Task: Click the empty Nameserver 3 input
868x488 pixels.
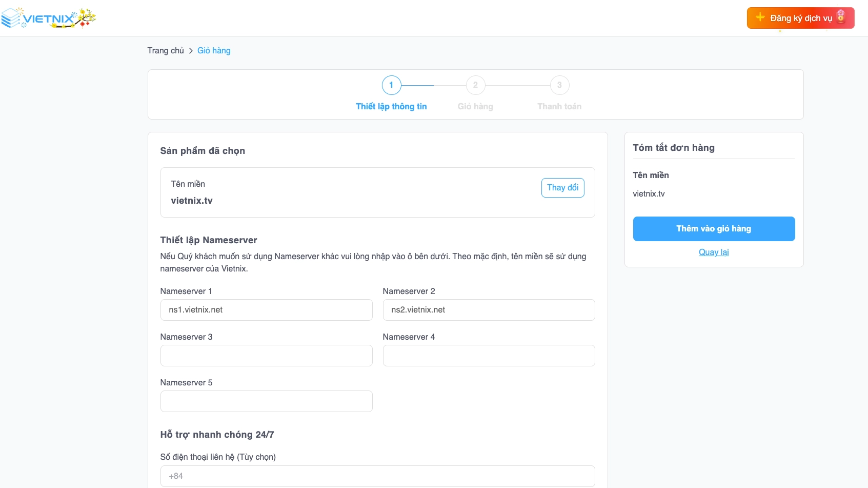Action: coord(266,356)
